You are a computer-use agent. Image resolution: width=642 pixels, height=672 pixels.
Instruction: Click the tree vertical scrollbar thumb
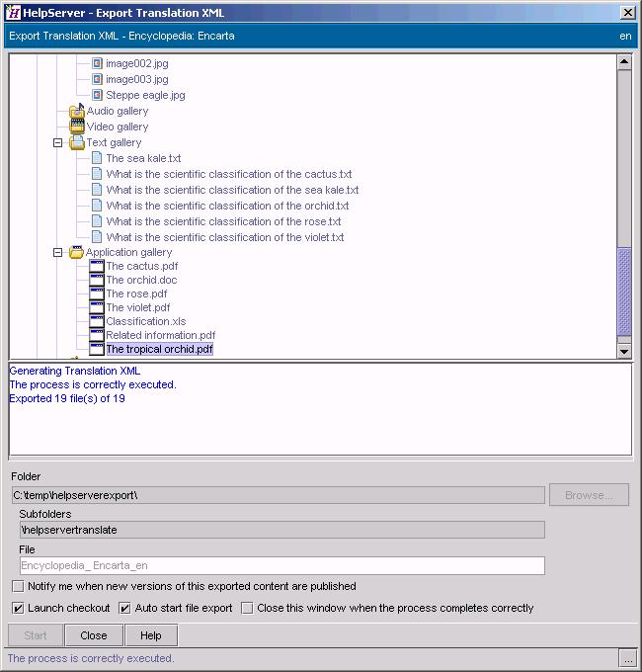(x=624, y=292)
